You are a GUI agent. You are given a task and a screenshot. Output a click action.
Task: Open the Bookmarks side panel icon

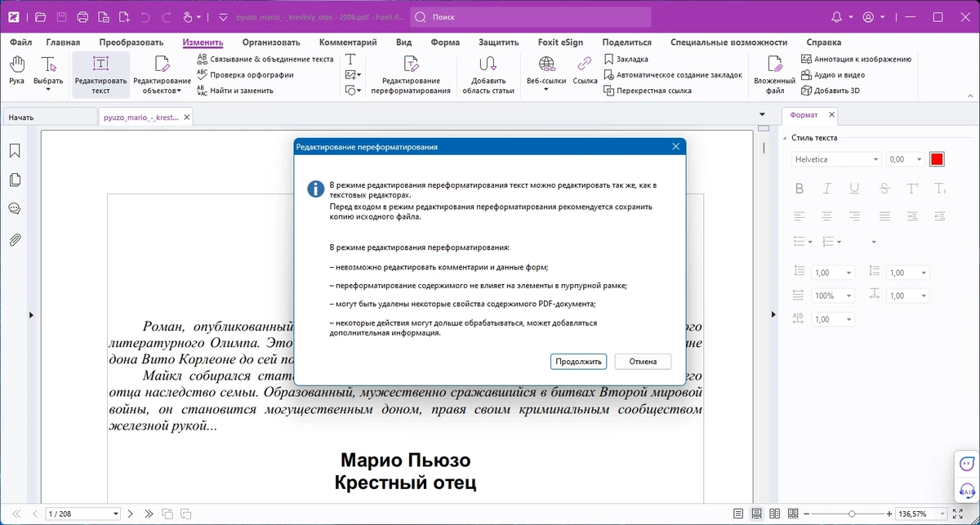15,151
